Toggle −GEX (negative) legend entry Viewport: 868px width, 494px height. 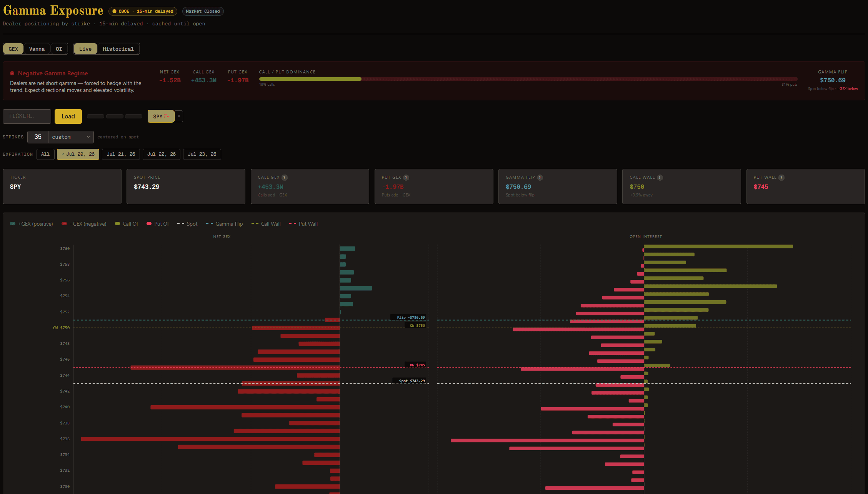[x=84, y=224]
